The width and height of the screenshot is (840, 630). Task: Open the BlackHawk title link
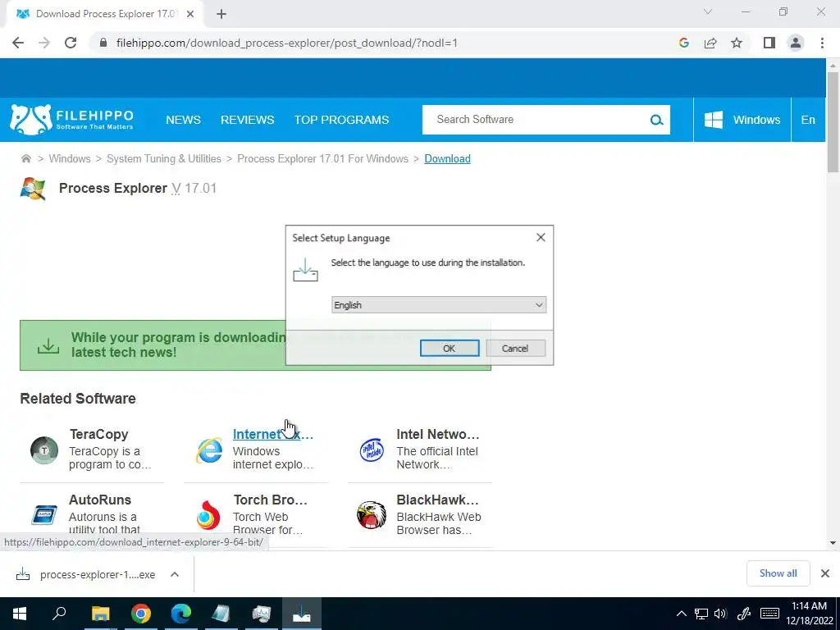coord(438,500)
